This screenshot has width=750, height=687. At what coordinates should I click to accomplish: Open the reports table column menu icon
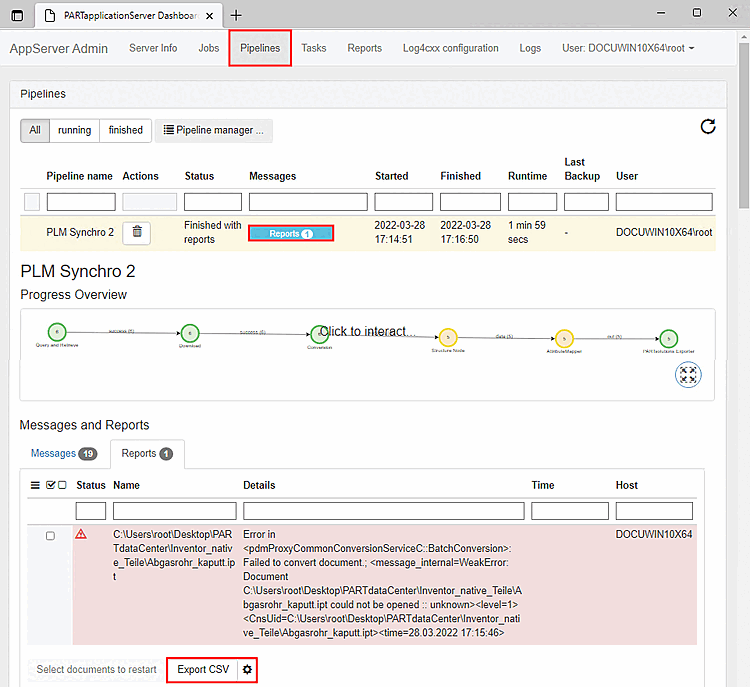(35, 485)
